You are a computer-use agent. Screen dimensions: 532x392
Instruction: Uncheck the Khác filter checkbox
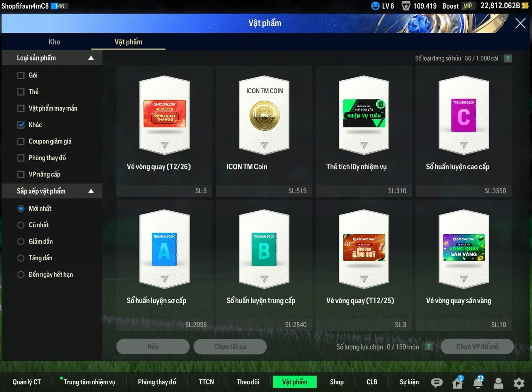pos(21,125)
